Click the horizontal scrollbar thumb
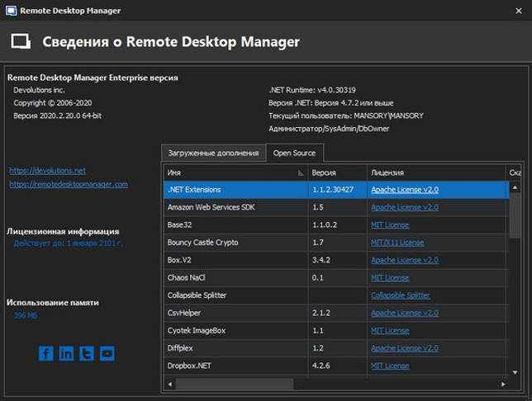The width and height of the screenshot is (532, 401). point(234,384)
